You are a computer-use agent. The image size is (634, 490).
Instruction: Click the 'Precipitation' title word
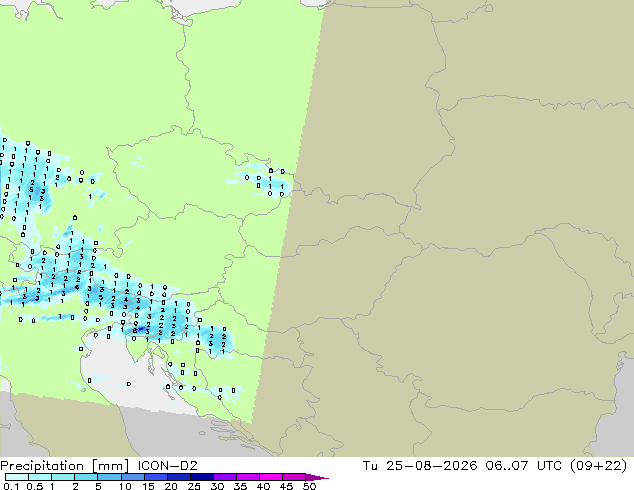point(42,466)
